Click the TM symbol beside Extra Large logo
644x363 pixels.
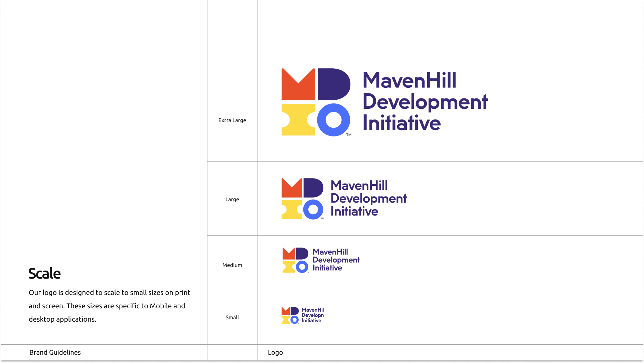pos(349,135)
